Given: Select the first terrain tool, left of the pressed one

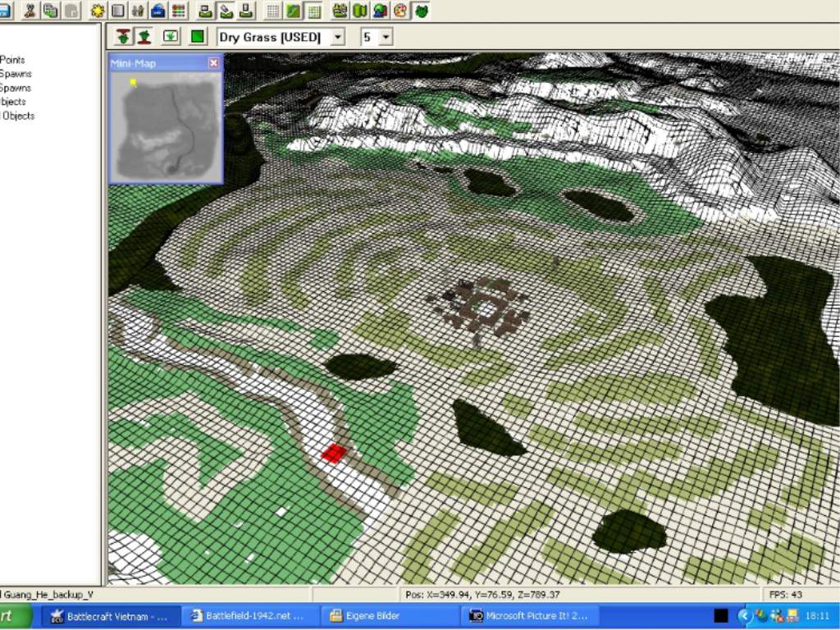Looking at the screenshot, I should (205, 10).
